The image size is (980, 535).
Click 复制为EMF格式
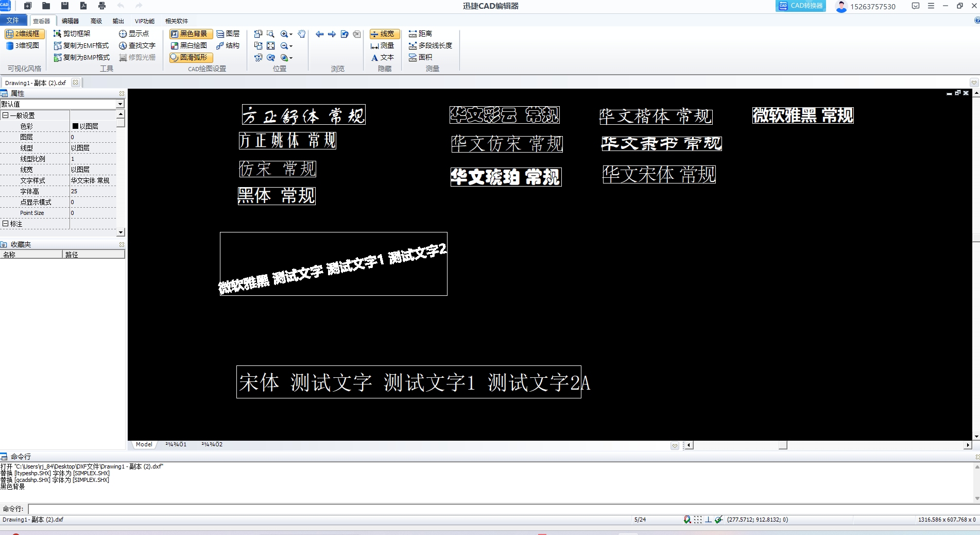81,45
